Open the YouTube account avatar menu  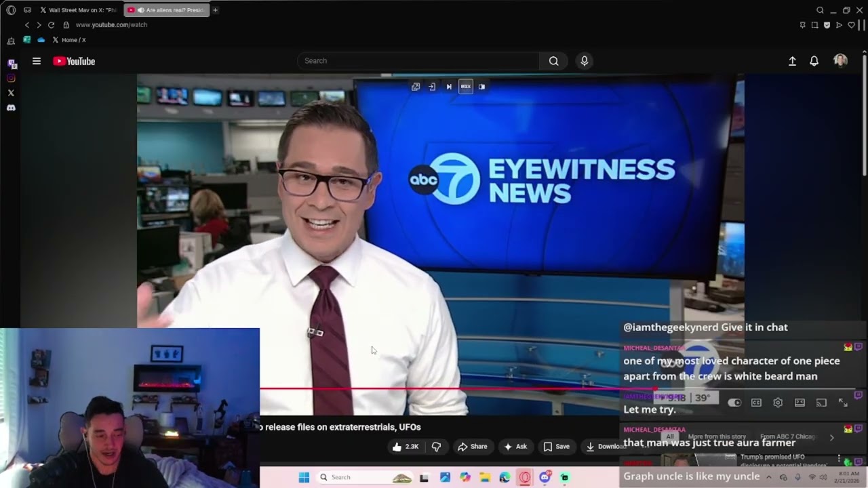click(x=840, y=61)
